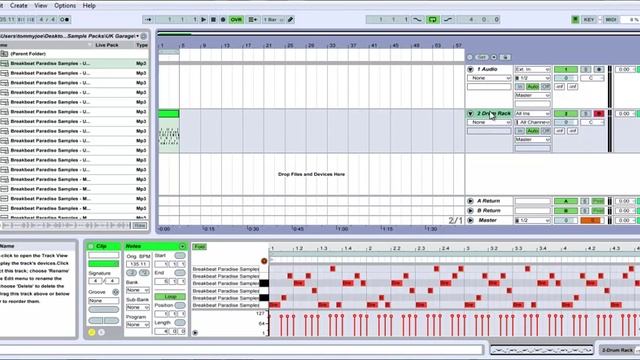This screenshot has height=360, width=640.
Task: Click the white Show Notes box icon
Action: [x=101, y=332]
